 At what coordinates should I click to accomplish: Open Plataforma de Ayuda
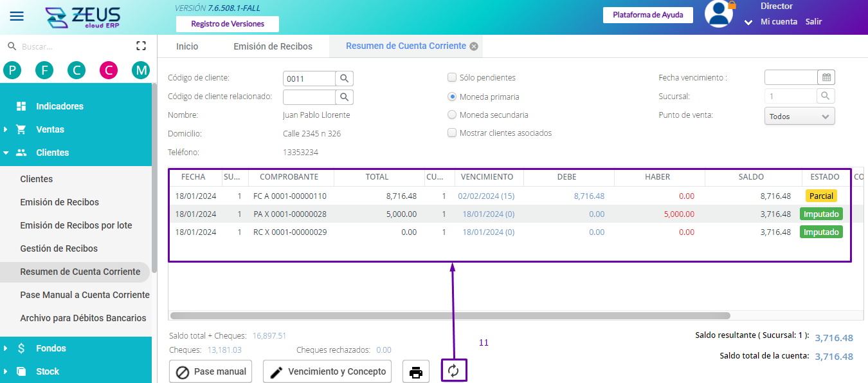[x=647, y=15]
